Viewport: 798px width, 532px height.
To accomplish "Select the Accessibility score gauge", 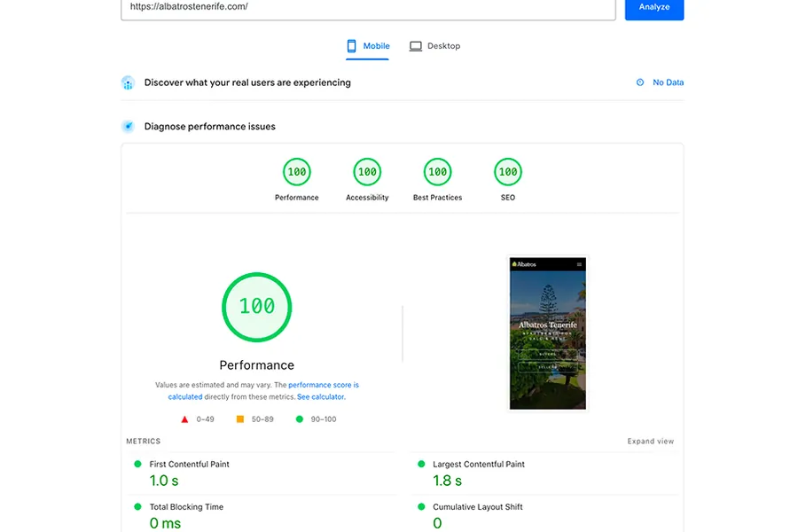I will pyautogui.click(x=367, y=172).
